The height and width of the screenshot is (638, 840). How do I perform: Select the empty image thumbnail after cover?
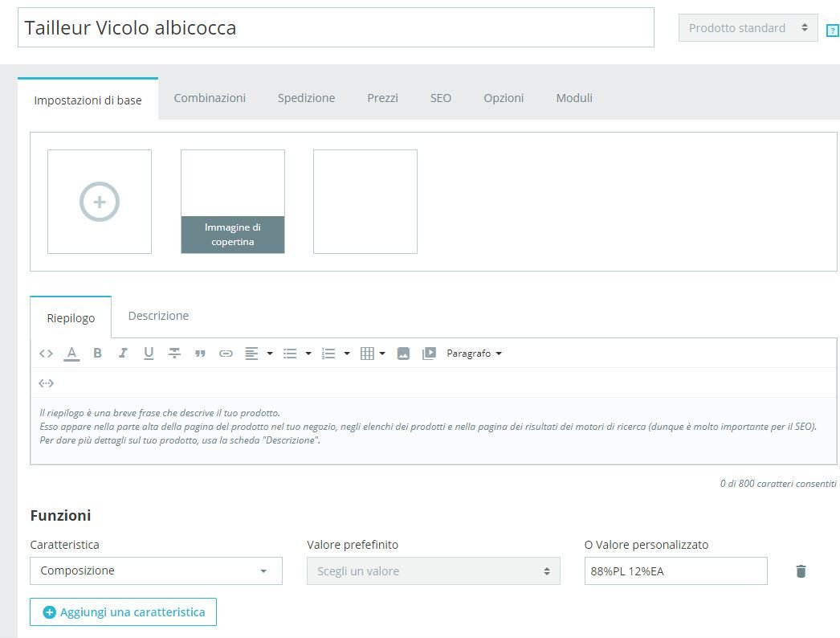coord(365,202)
